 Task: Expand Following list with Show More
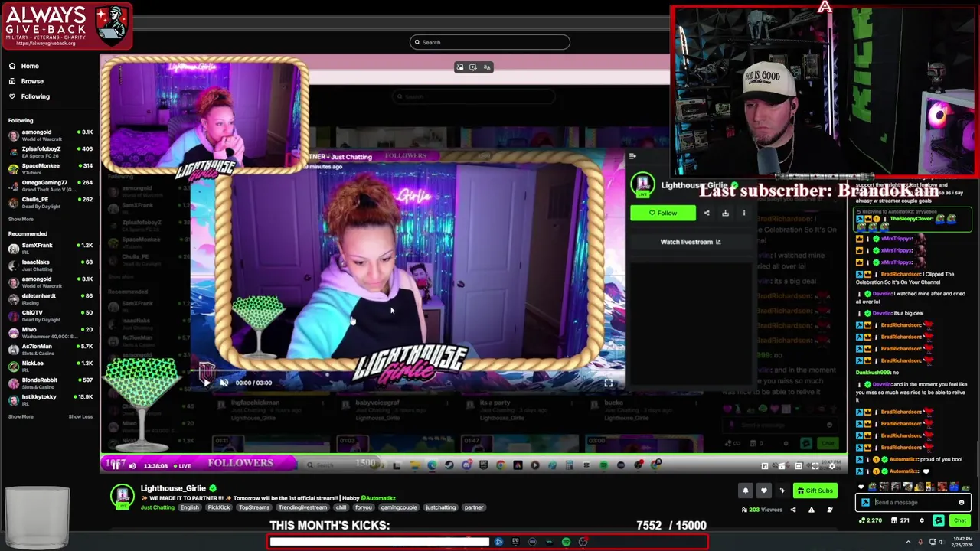[21, 219]
